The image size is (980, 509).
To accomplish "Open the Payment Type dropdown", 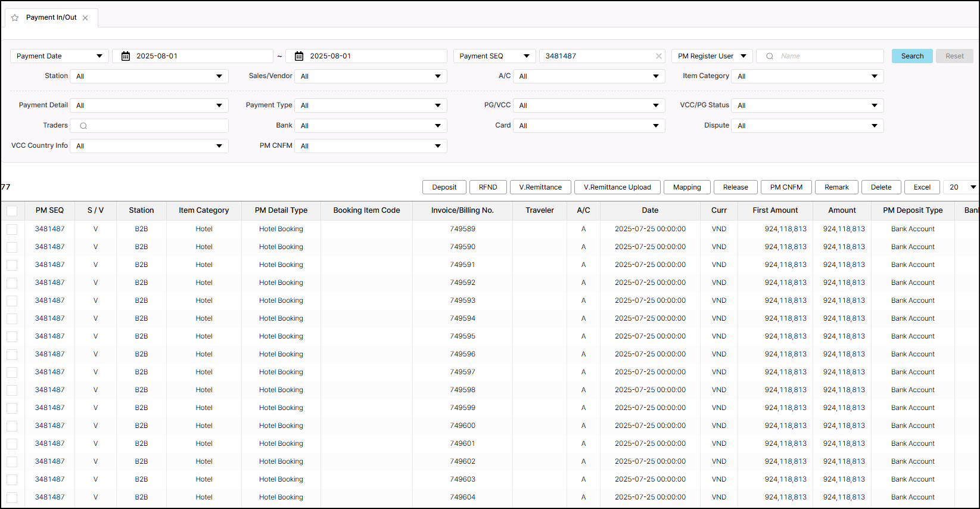I will (371, 105).
